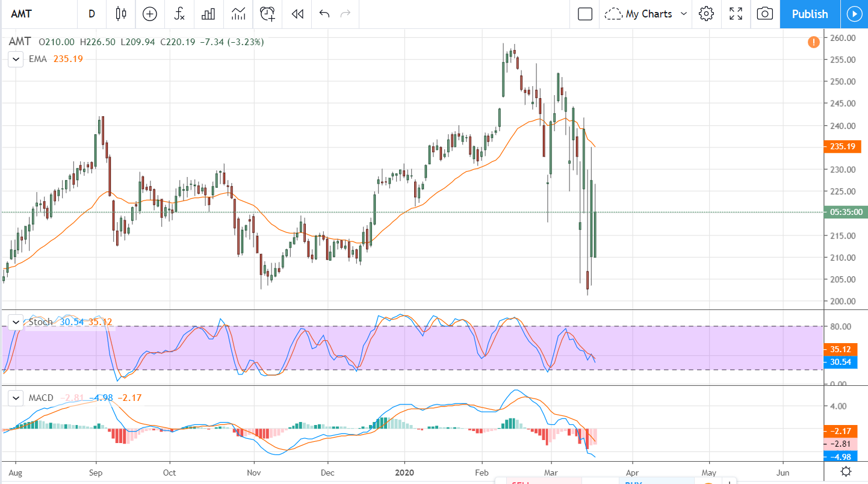
Task: Click the AMT ticker in the chart legend
Action: tap(19, 42)
